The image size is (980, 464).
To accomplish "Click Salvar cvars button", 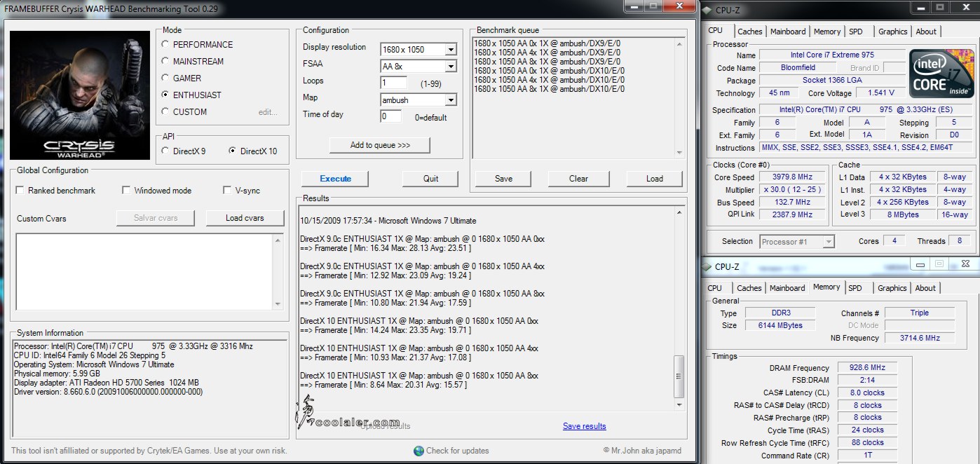I will coord(156,218).
